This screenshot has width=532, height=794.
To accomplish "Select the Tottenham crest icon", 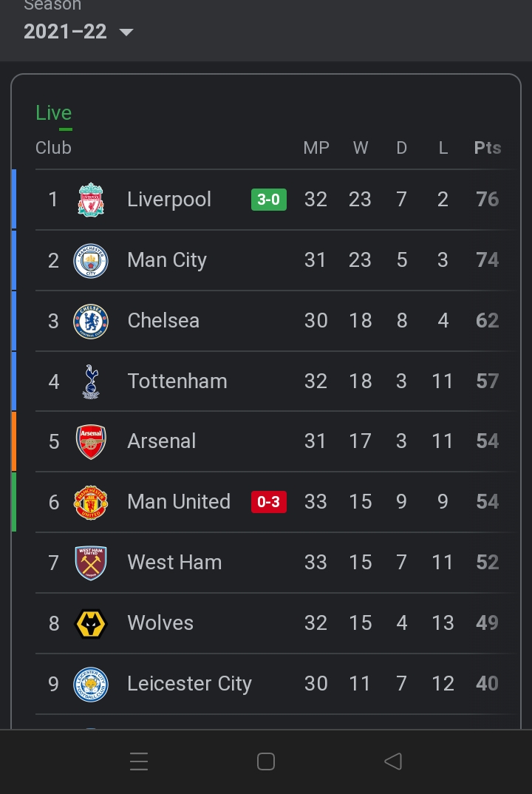I will coord(91,381).
